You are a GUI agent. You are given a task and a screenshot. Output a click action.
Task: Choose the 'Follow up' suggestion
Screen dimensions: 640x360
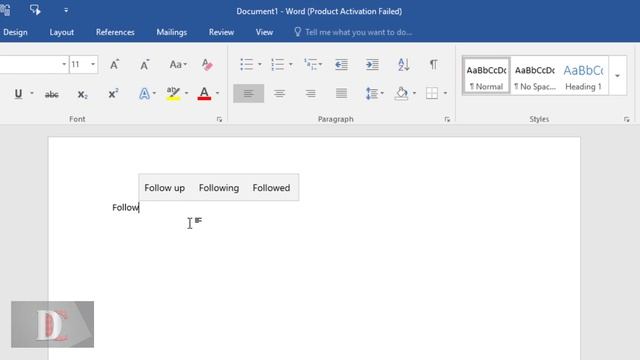click(x=164, y=188)
